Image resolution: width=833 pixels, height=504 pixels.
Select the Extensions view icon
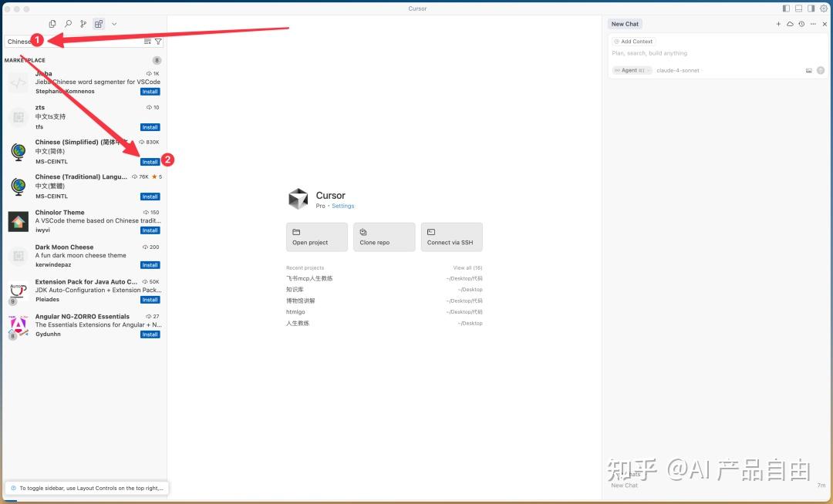pyautogui.click(x=99, y=24)
